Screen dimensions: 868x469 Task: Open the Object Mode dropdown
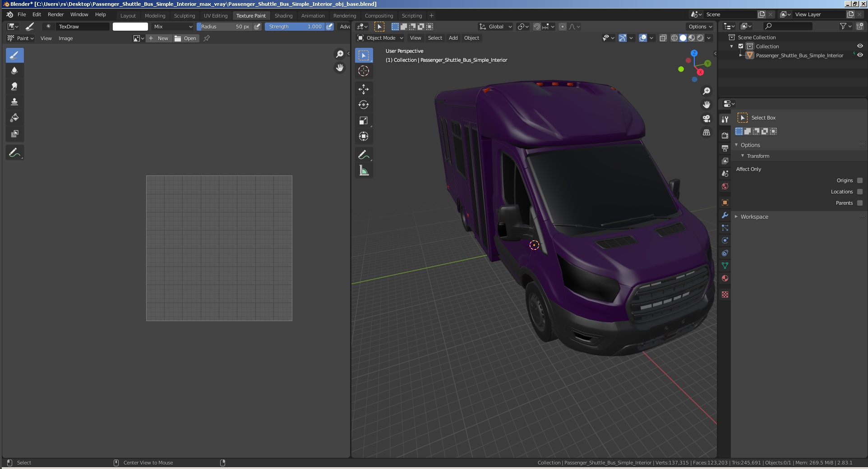click(x=380, y=38)
